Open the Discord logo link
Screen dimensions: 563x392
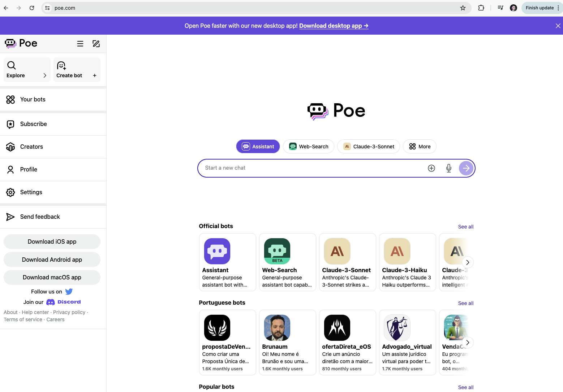coord(64,302)
